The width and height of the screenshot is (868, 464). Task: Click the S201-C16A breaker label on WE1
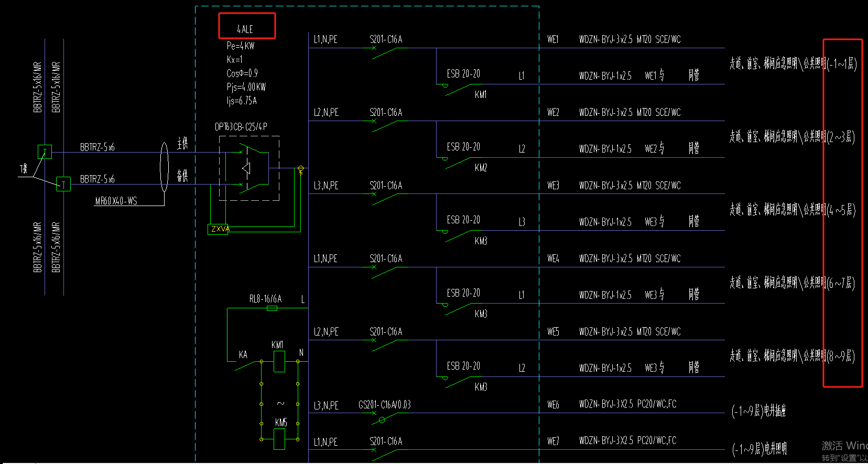click(386, 39)
